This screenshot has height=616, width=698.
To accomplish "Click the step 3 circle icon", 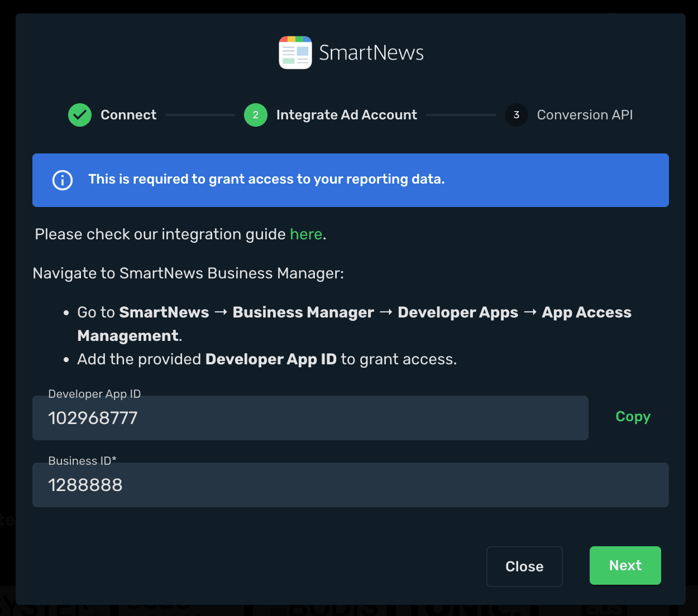I will 517,115.
